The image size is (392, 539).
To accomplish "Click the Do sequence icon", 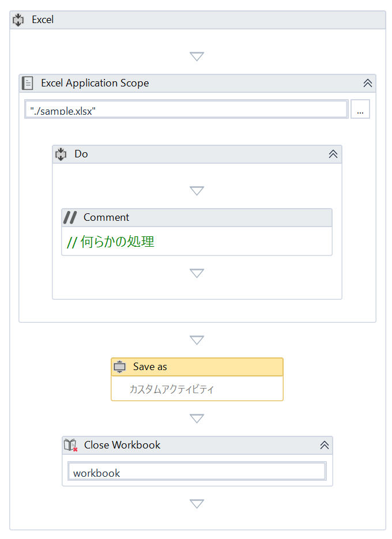I will click(61, 154).
